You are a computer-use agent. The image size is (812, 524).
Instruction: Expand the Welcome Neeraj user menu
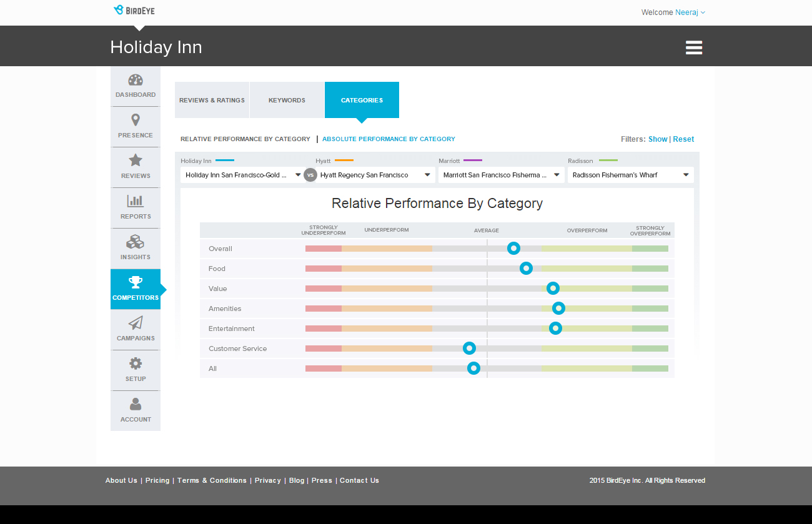(673, 12)
